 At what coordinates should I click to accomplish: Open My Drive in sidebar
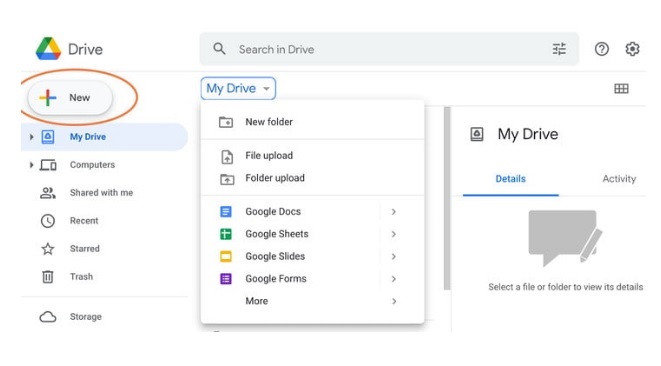click(x=105, y=137)
